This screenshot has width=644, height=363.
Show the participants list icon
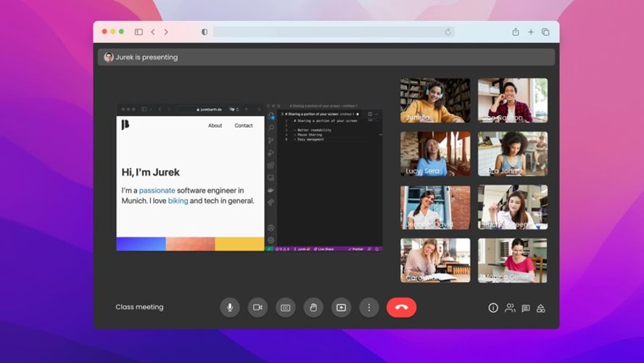coord(510,308)
